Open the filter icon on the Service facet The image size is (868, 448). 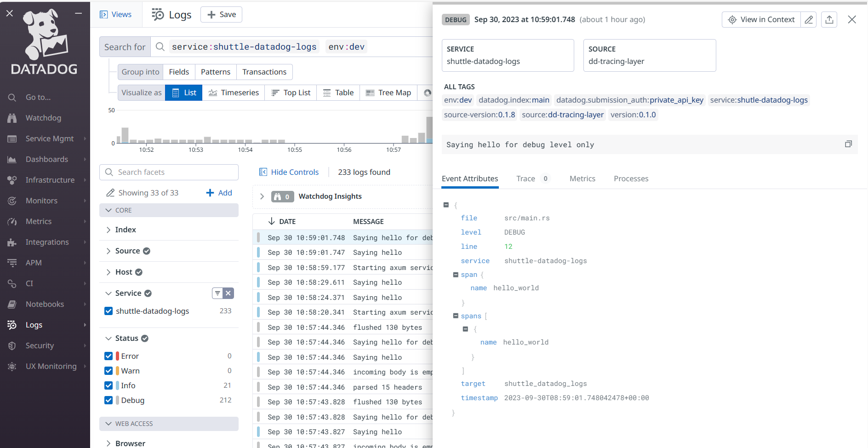[217, 293]
